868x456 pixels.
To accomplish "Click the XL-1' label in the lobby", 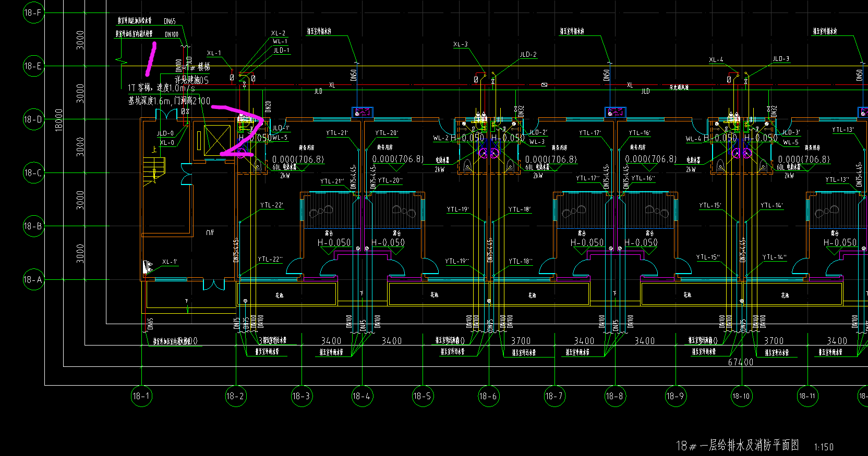I will [170, 262].
